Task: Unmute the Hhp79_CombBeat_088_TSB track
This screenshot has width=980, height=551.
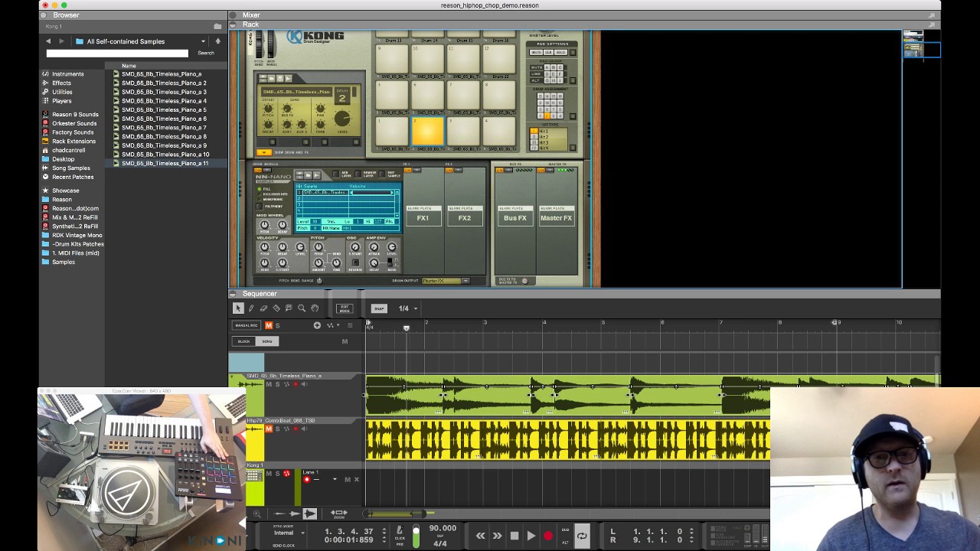Action: (269, 429)
